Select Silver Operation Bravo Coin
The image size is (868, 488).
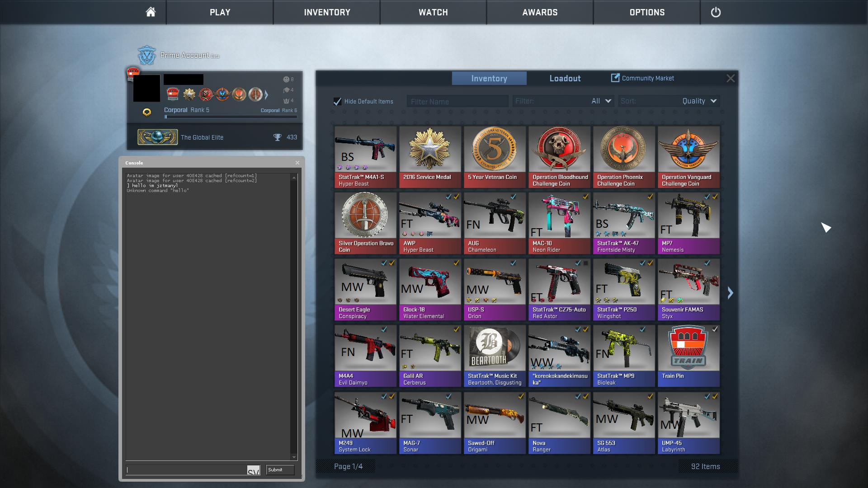point(365,223)
